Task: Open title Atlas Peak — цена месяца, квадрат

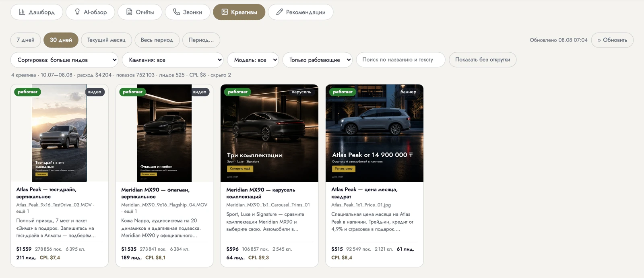Action: pyautogui.click(x=364, y=193)
